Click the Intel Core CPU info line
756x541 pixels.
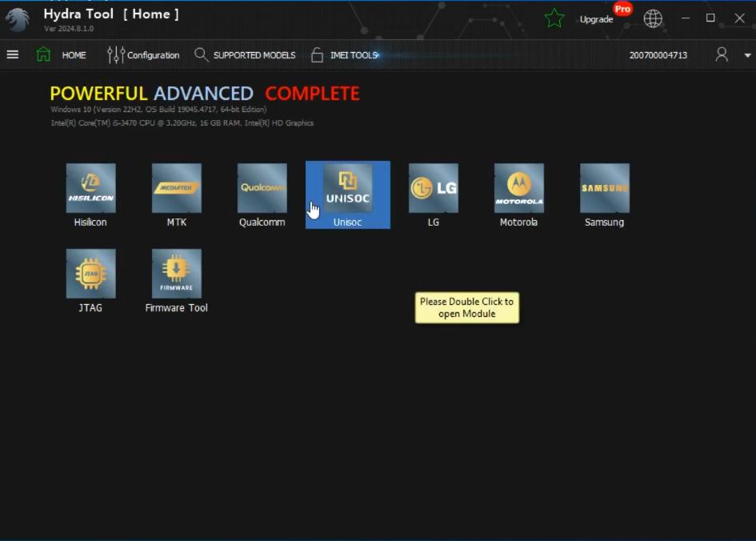pos(182,123)
